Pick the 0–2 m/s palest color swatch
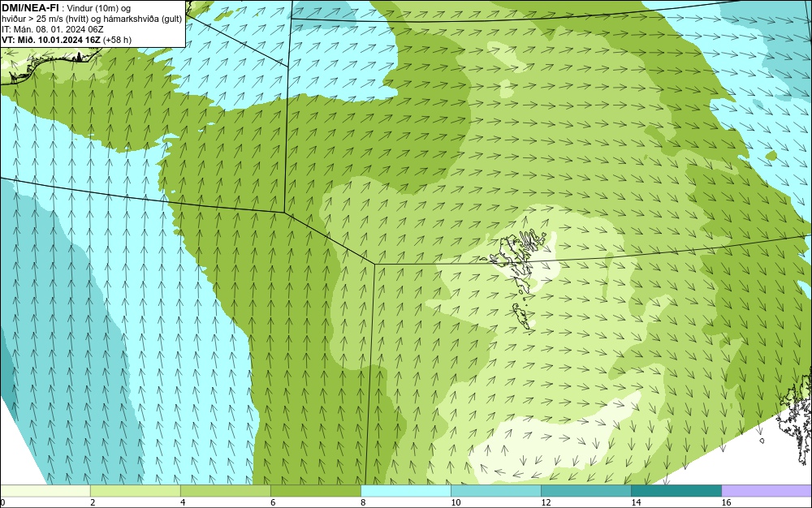Screen dimensions: 812x508 (45, 490)
